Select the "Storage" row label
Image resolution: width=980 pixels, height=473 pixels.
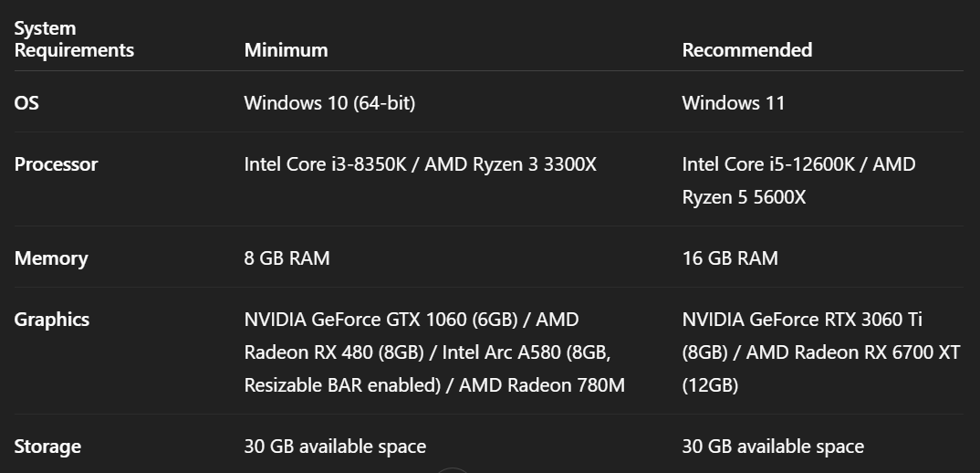[x=47, y=447]
